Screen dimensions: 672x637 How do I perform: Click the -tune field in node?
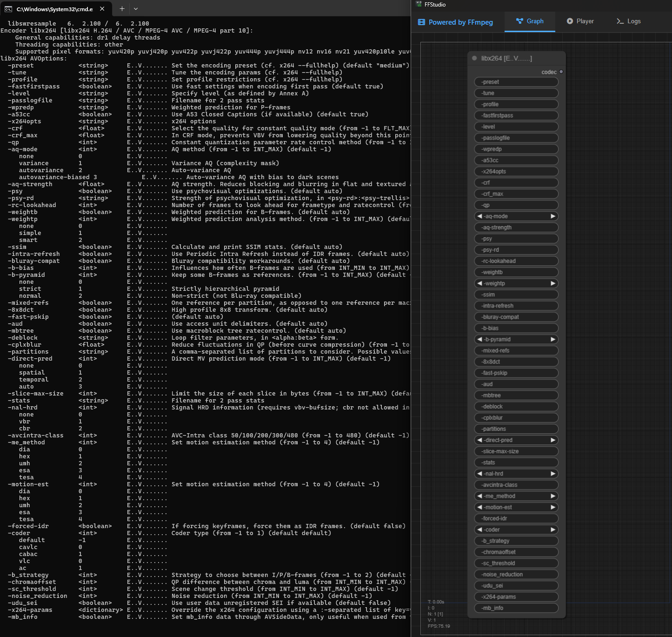coord(516,93)
